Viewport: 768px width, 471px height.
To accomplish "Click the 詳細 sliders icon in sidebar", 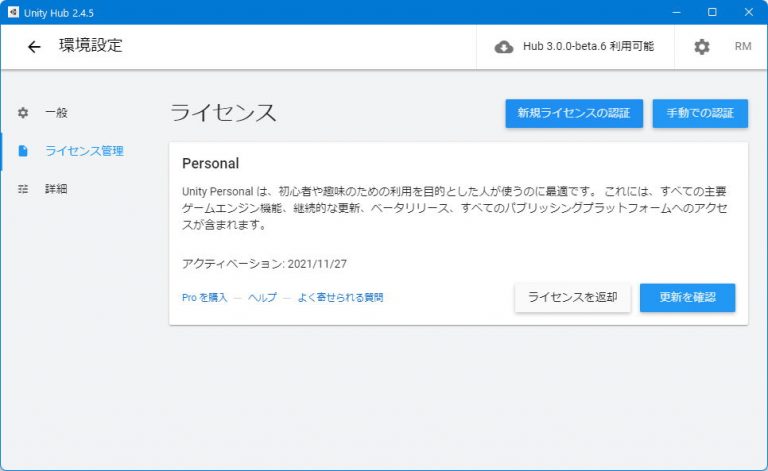I will 23,189.
